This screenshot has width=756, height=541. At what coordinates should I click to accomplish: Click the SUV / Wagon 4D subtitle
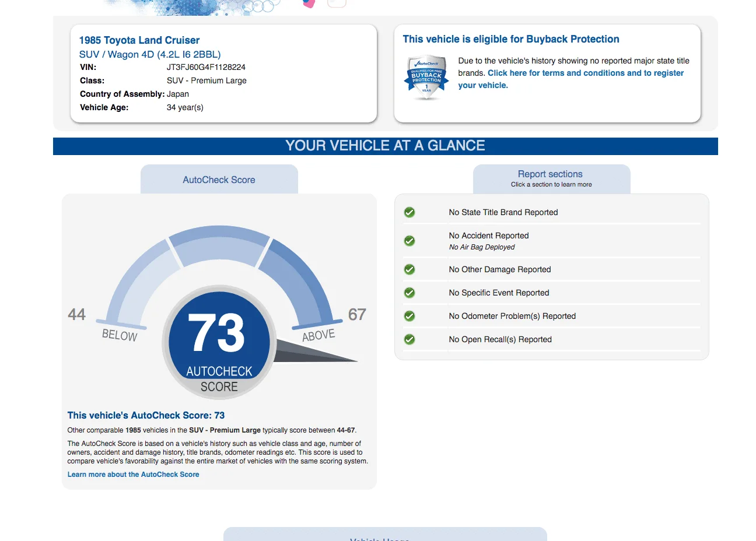click(x=150, y=54)
